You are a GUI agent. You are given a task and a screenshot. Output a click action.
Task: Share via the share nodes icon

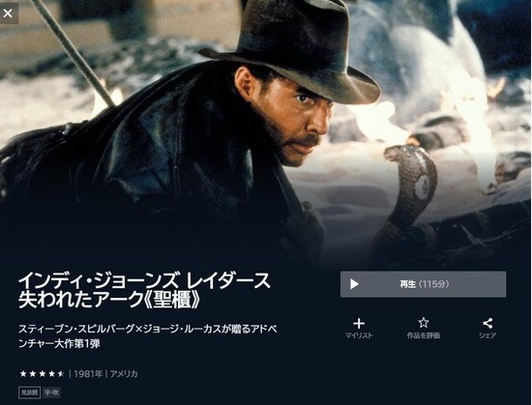tap(488, 324)
